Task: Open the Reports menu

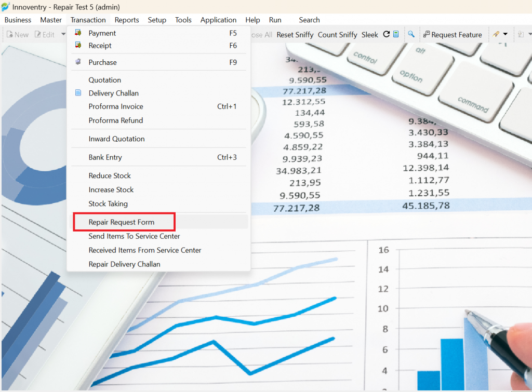Action: click(x=127, y=20)
